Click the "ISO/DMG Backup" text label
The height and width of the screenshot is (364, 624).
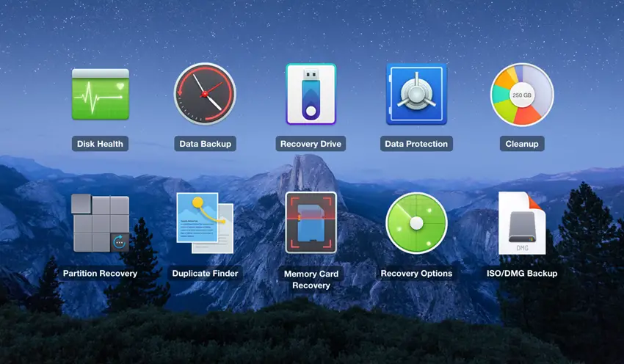(x=522, y=274)
